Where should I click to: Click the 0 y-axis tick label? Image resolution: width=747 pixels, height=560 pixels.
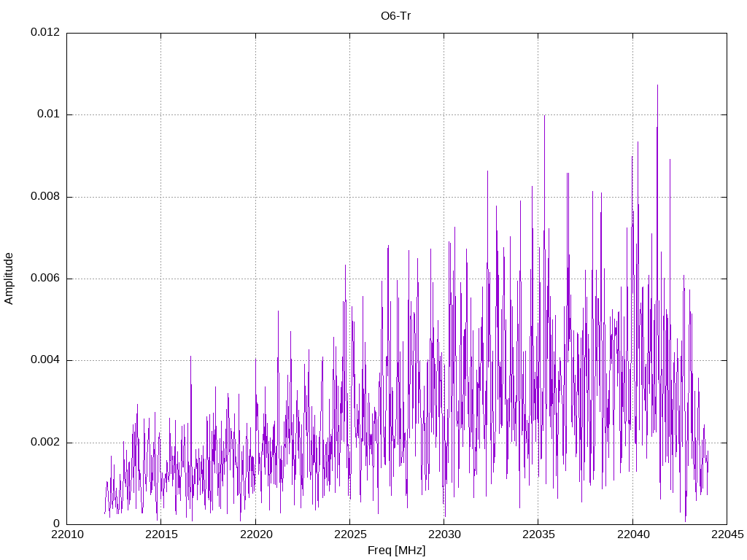[x=57, y=524]
